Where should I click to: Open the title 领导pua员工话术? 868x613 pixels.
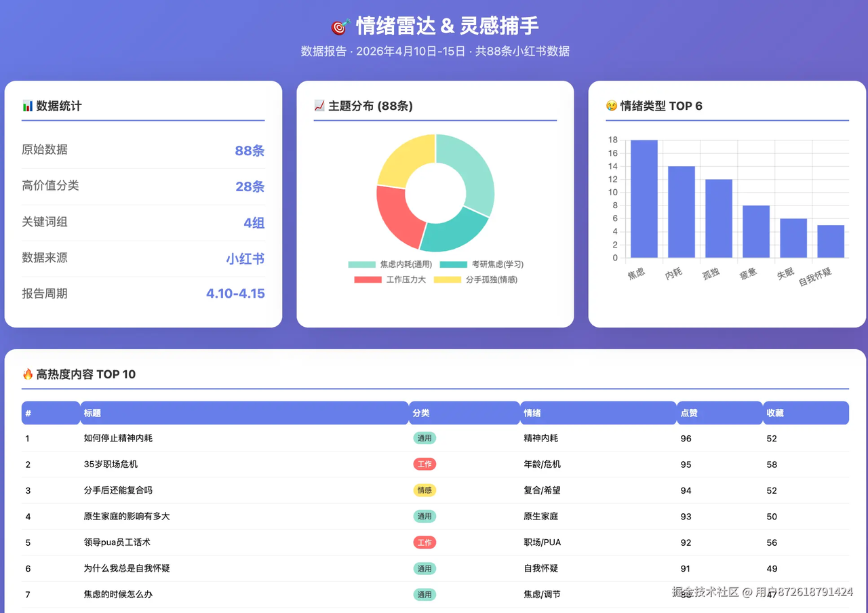117,542
